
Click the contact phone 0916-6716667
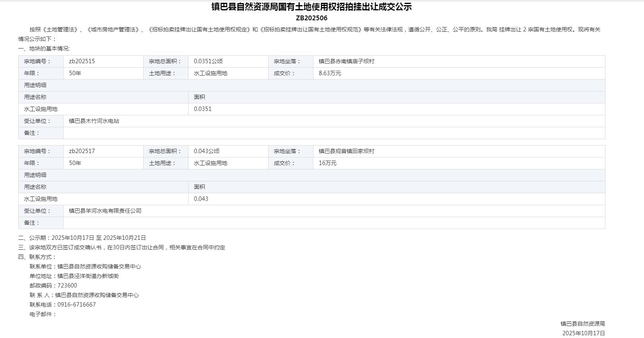[x=76, y=305]
